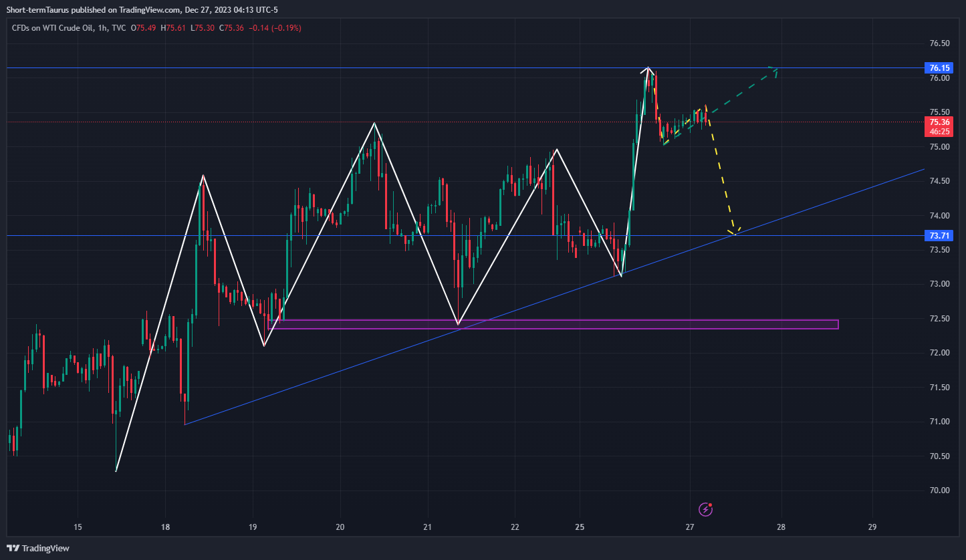Click date label 15 on time axis
The image size is (966, 560).
click(x=78, y=527)
